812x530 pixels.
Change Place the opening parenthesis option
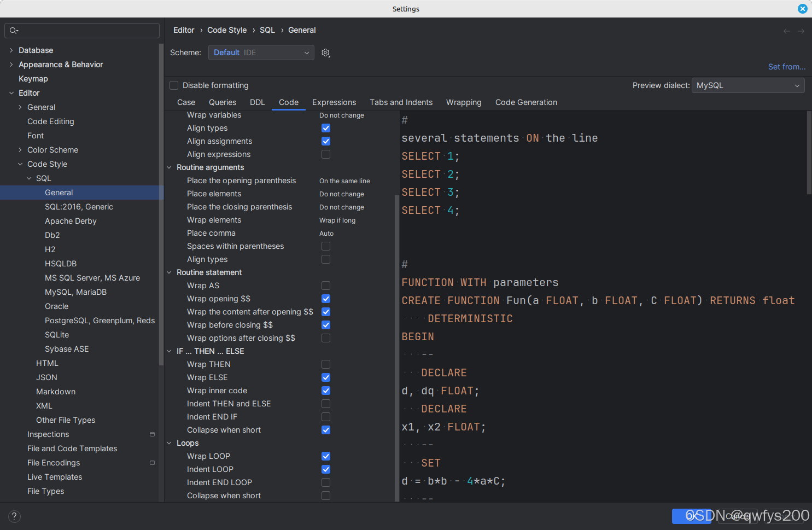coord(344,181)
